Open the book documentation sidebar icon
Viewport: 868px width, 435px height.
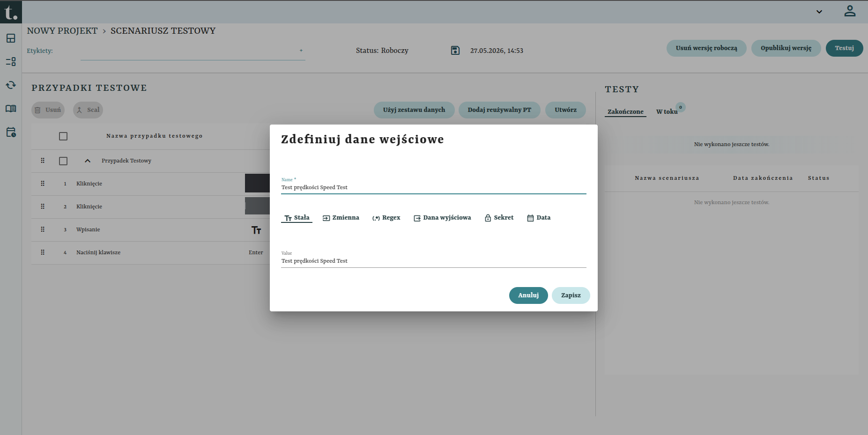point(11,109)
